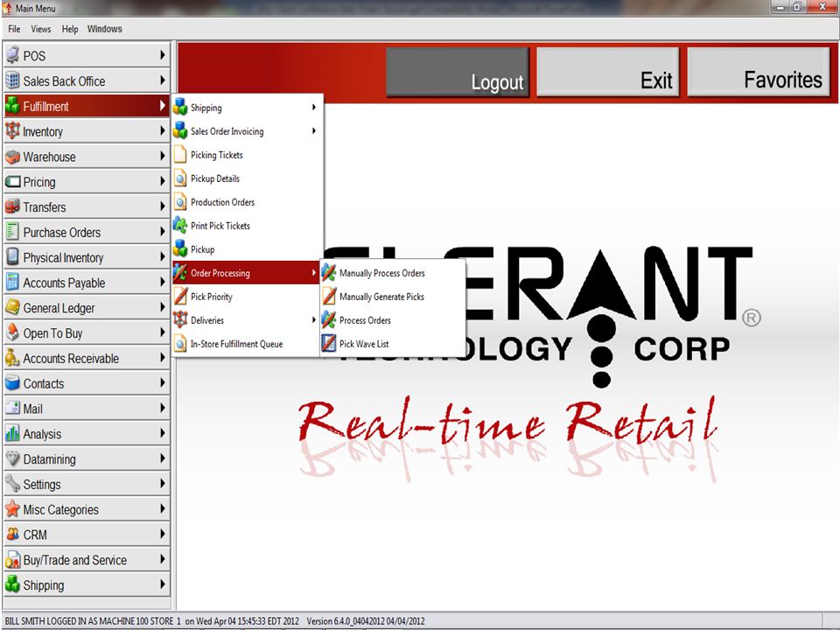Open the File menu

click(15, 29)
